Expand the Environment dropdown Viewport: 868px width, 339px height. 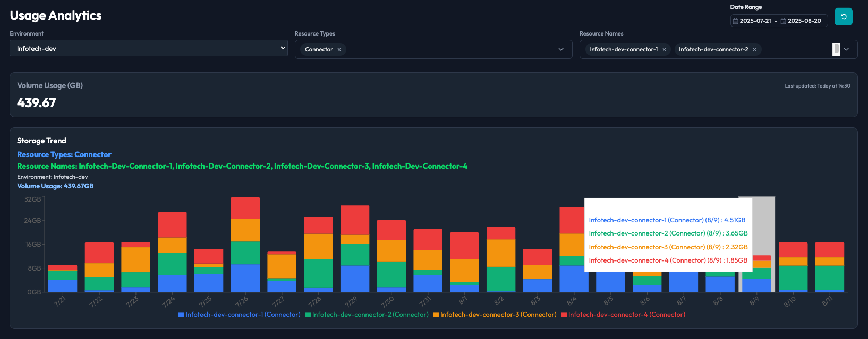tap(149, 48)
